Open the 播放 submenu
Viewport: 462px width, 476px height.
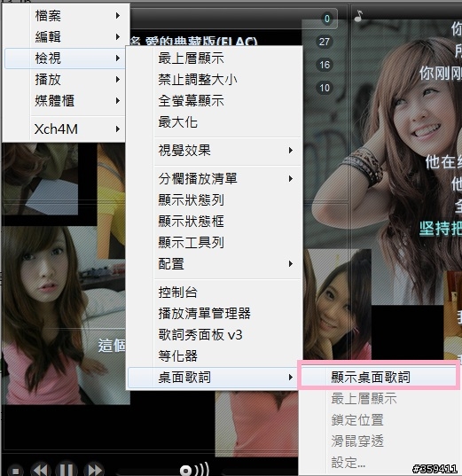tap(65, 80)
